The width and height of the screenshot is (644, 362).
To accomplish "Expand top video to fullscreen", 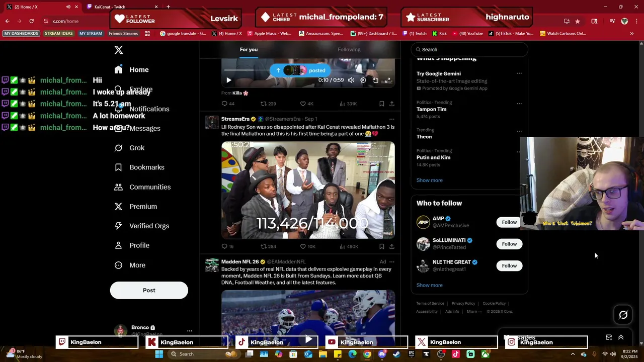I will pyautogui.click(x=387, y=80).
